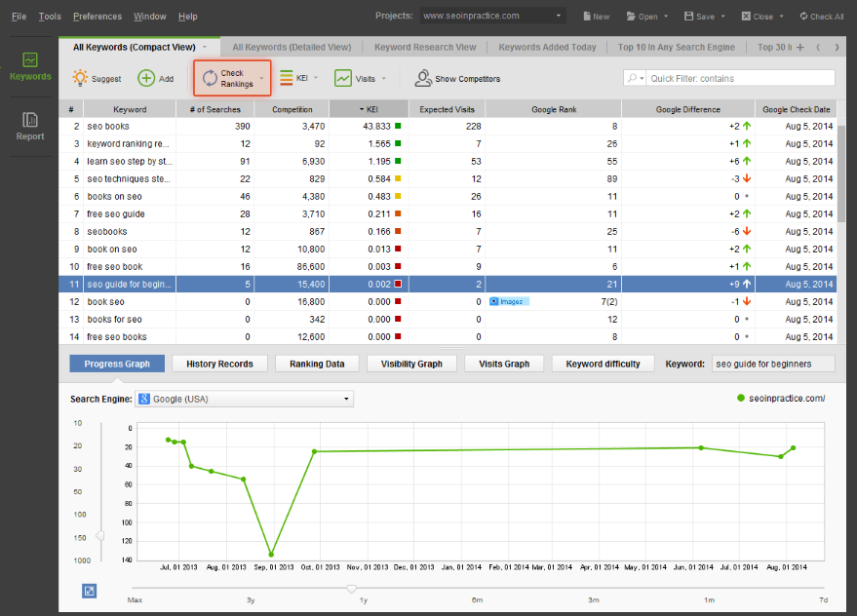857x616 pixels.
Task: Switch to All Keywords (Detailed View) tab
Action: tap(292, 47)
